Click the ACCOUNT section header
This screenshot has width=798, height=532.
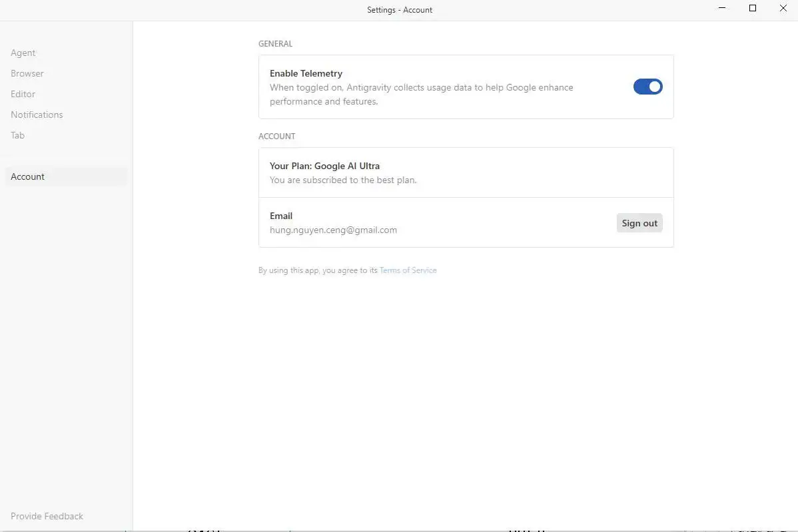click(x=276, y=136)
